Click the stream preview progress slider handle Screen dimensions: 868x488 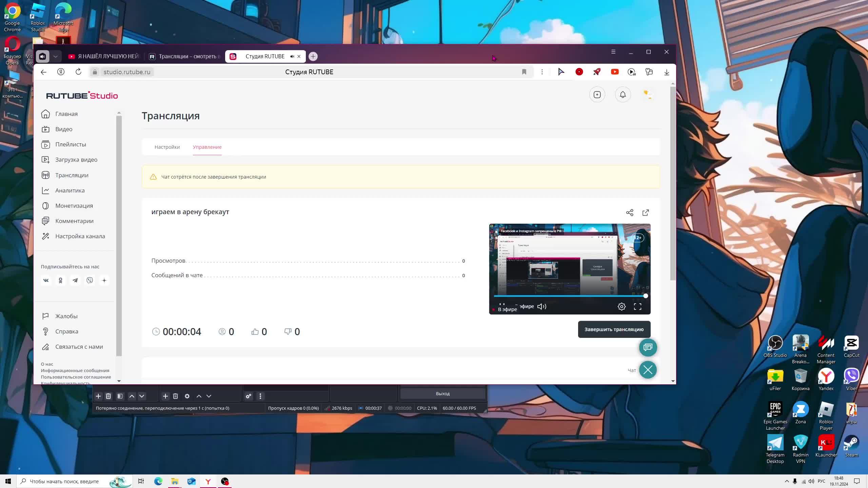click(x=646, y=296)
